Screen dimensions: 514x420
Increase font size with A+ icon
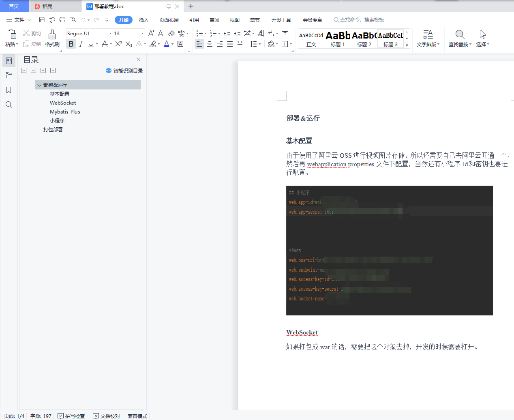[x=151, y=33]
